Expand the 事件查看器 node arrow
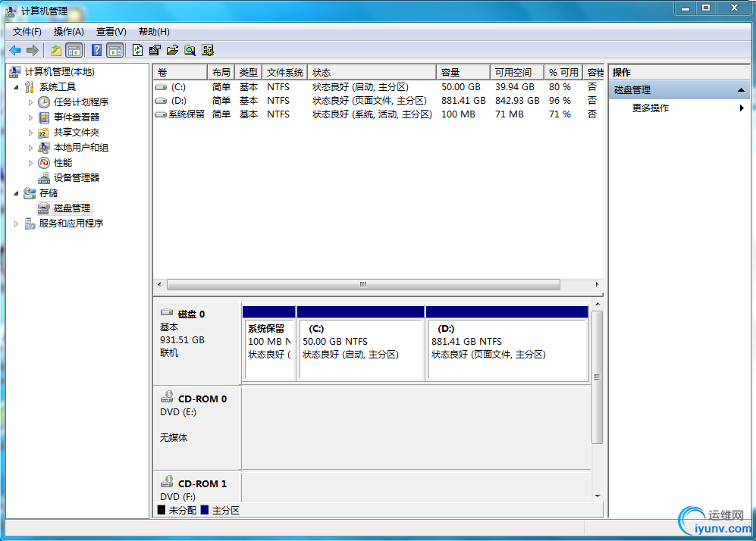The width and height of the screenshot is (756, 541). coord(30,117)
